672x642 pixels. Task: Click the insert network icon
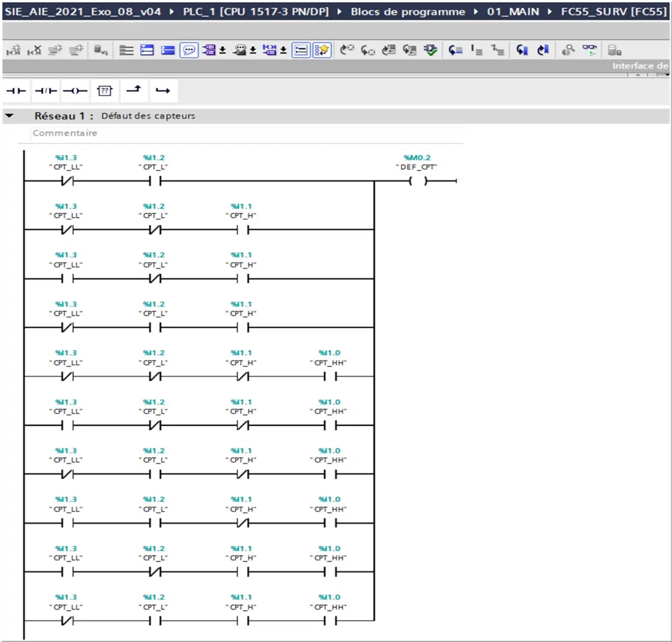(x=13, y=50)
